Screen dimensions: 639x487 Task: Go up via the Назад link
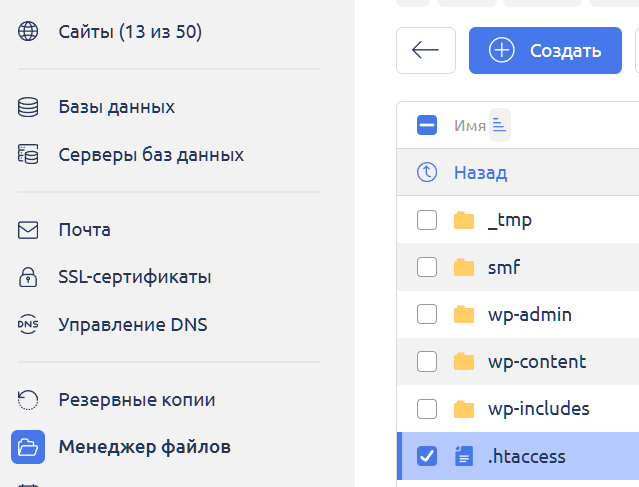480,173
